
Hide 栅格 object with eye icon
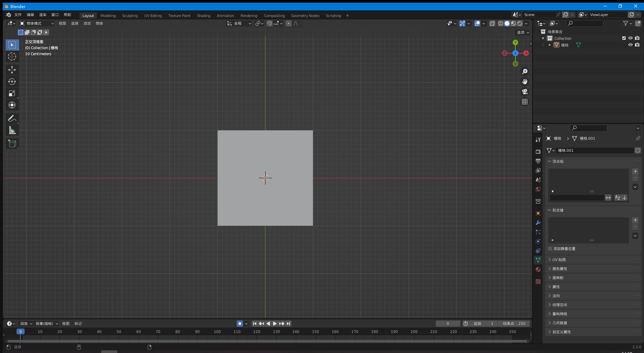pyautogui.click(x=630, y=45)
